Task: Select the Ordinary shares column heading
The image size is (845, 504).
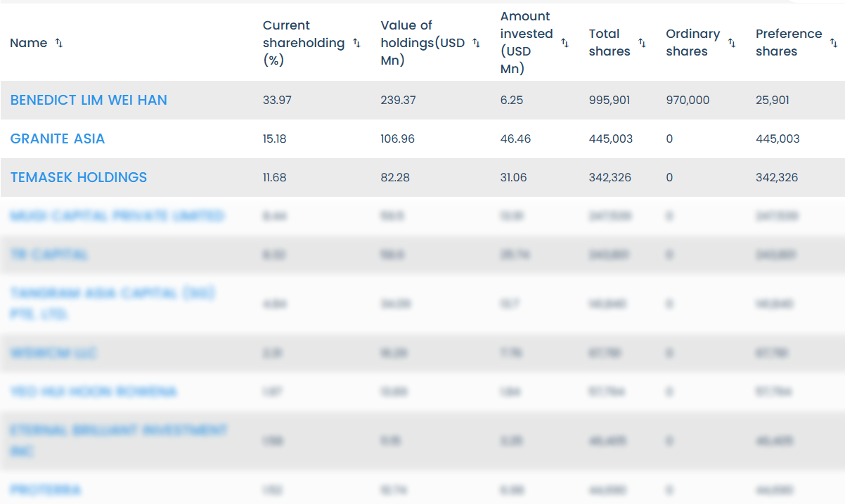Action: click(692, 43)
